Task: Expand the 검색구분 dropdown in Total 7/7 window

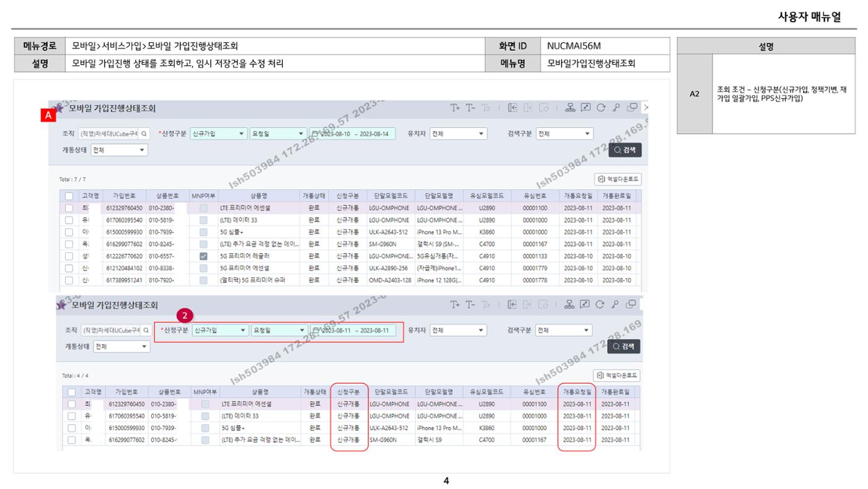Action: (x=564, y=133)
